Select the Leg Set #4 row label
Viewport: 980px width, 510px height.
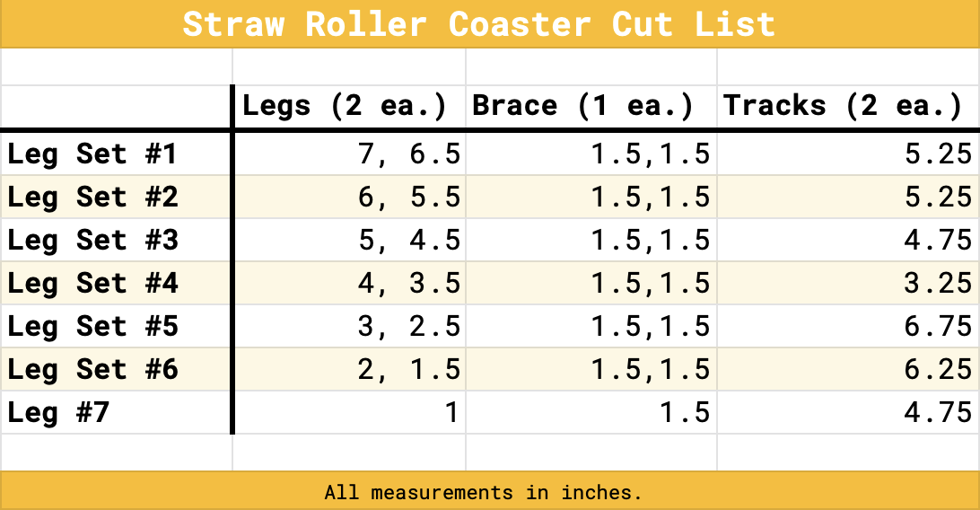[x=92, y=284]
